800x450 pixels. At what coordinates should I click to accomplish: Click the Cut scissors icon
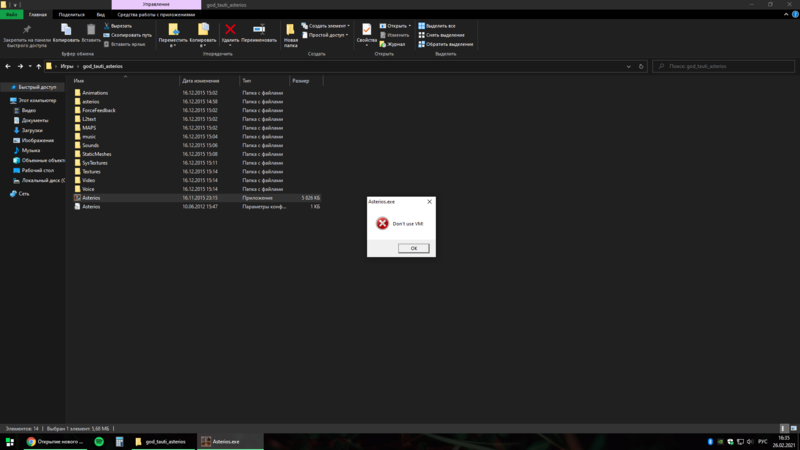107,26
